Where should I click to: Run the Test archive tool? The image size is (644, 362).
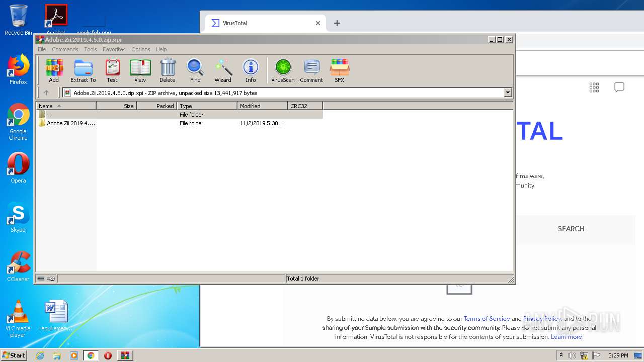pyautogui.click(x=112, y=70)
